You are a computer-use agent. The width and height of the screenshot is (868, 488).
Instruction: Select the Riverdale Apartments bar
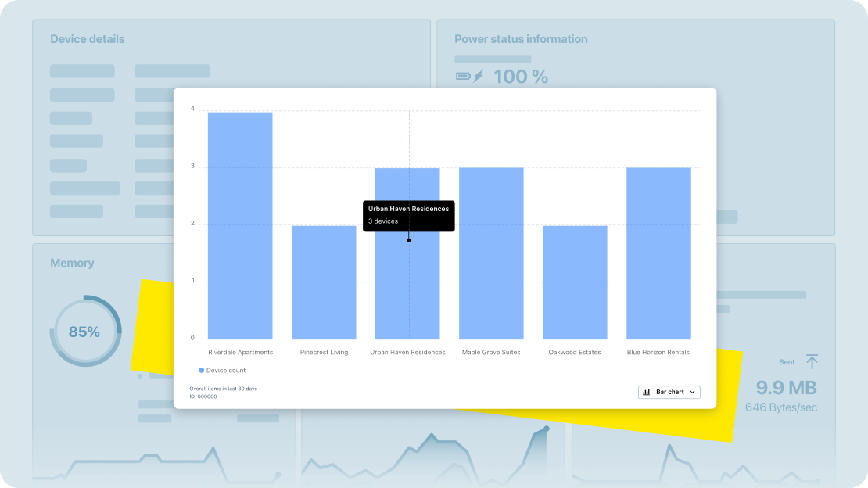coord(240,227)
